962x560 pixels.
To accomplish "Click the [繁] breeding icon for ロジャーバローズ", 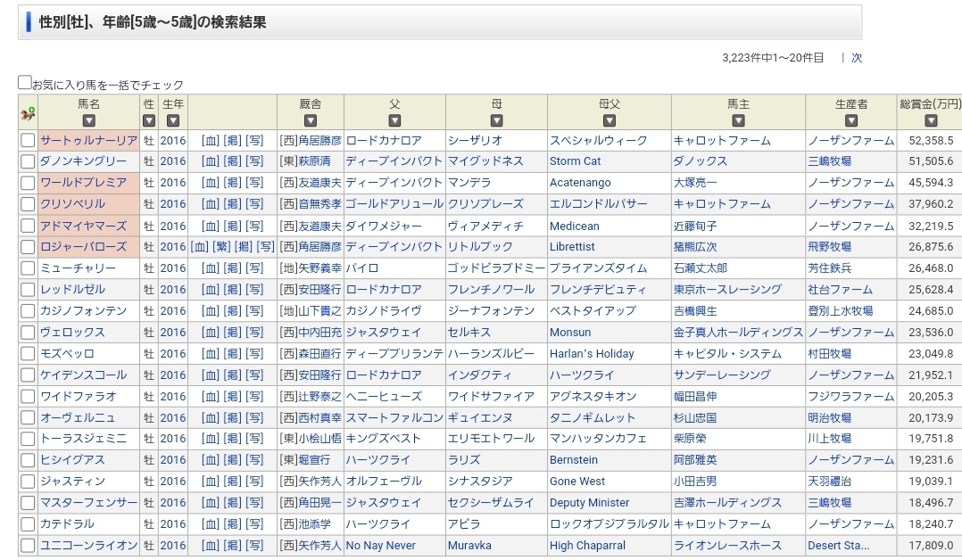I will [x=220, y=247].
